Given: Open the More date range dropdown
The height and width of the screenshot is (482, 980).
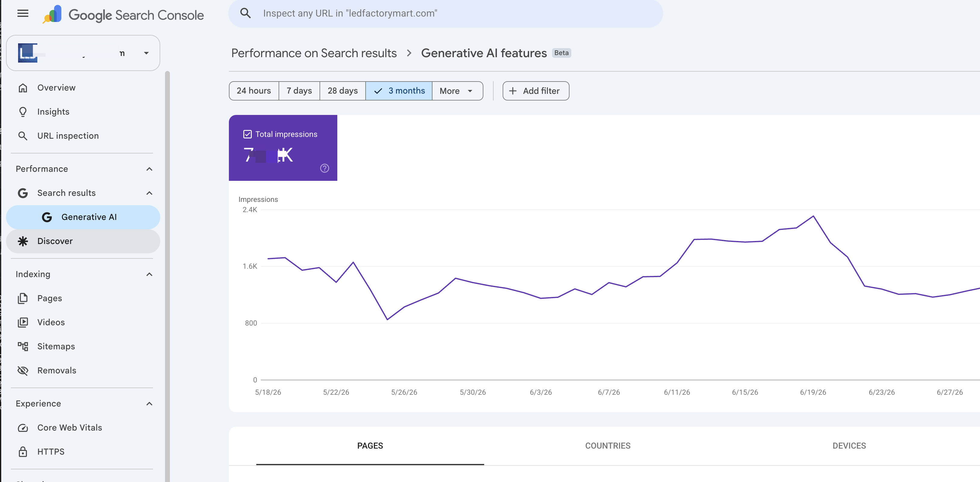Looking at the screenshot, I should pos(458,91).
